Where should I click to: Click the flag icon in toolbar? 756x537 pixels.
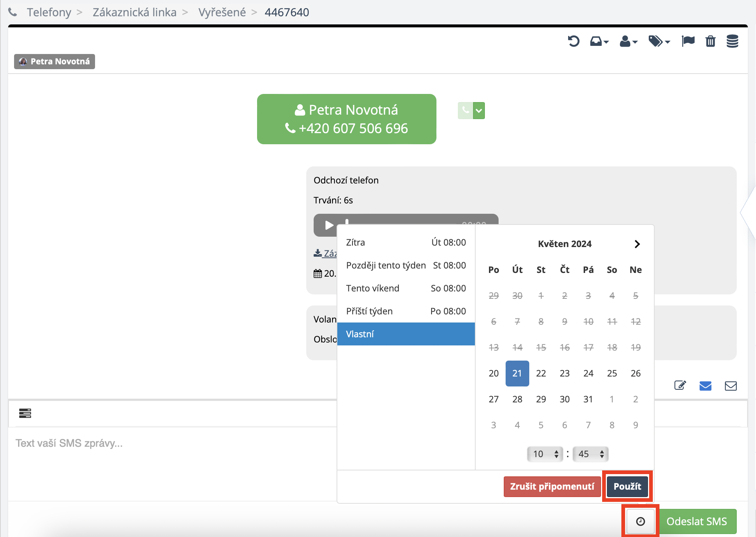tap(688, 41)
